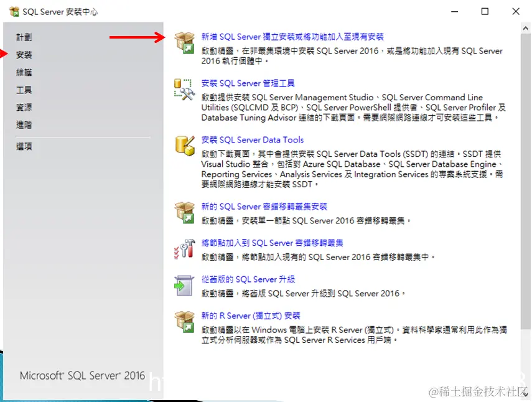Click the green upgrade arrow icon
The image size is (532, 402).
pos(184,286)
